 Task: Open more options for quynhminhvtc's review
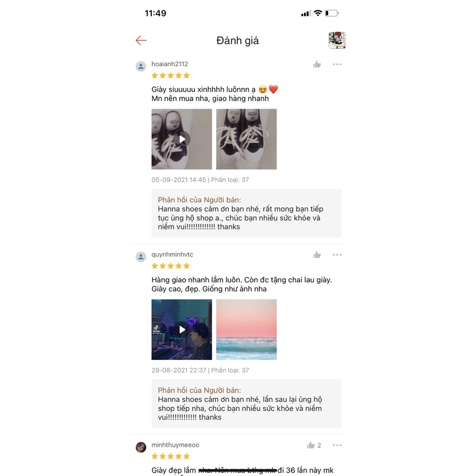337,255
